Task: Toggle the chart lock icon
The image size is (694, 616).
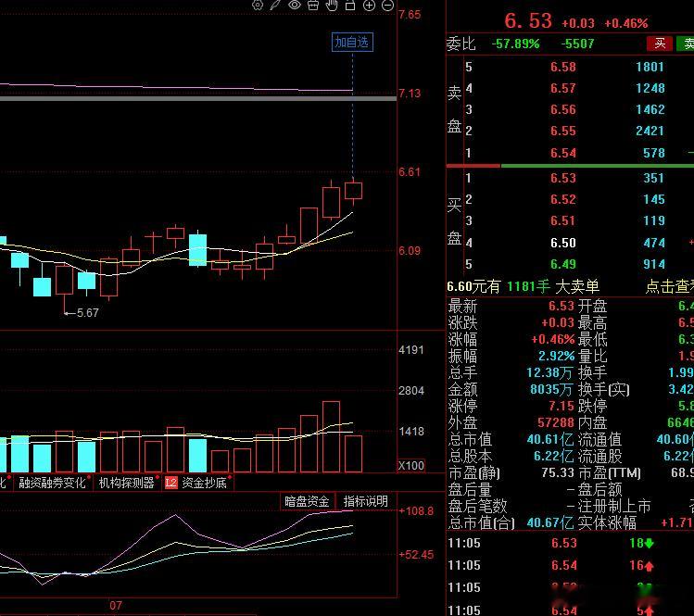Action: coord(350,5)
